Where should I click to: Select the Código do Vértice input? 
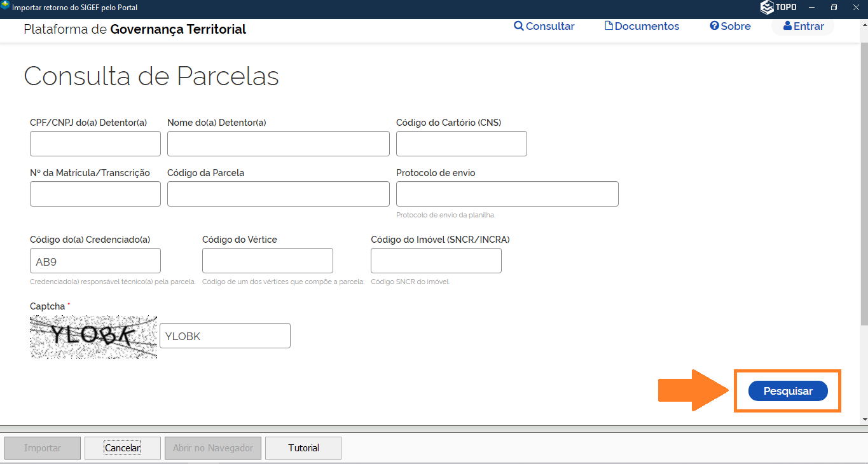point(267,261)
